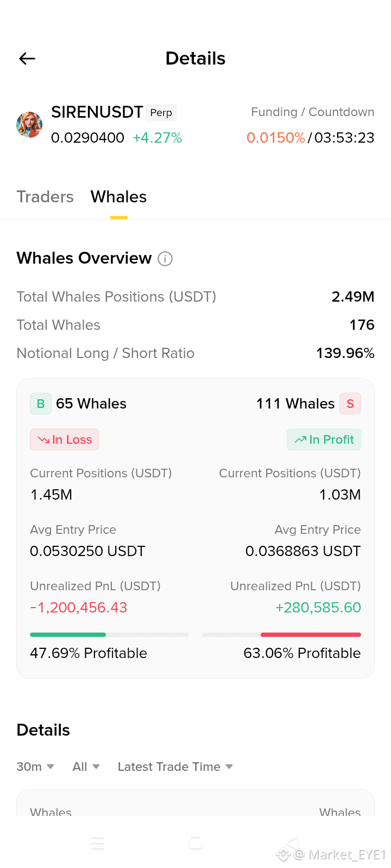The image size is (391, 868).
Task: Tap the green B buy badge
Action: [41, 404]
